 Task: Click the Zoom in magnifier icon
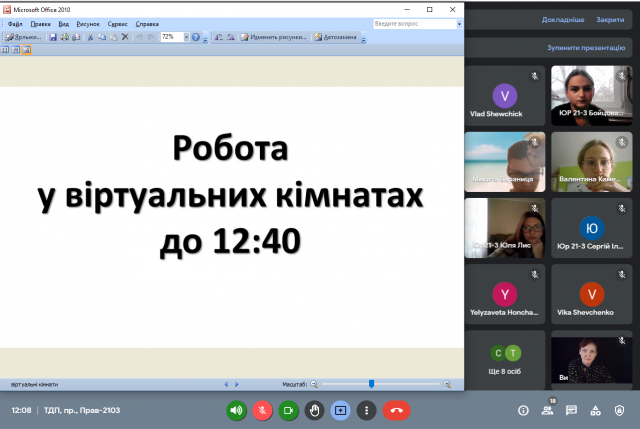tap(447, 384)
